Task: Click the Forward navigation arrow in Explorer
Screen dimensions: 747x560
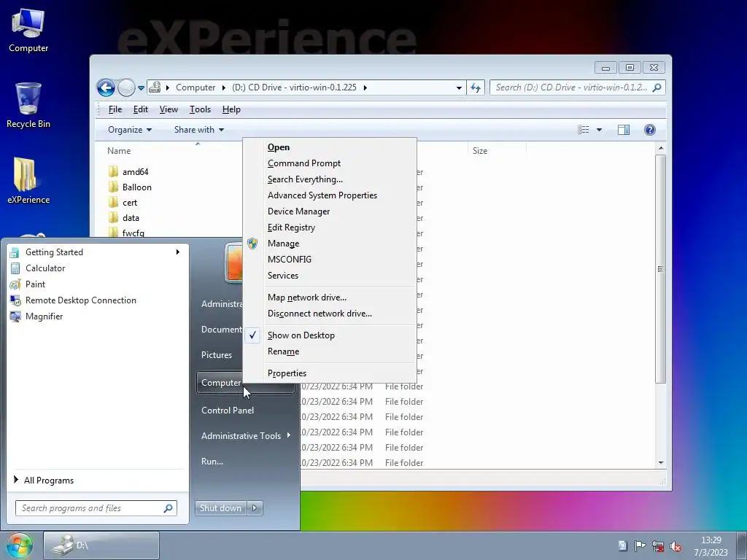Action: point(126,87)
